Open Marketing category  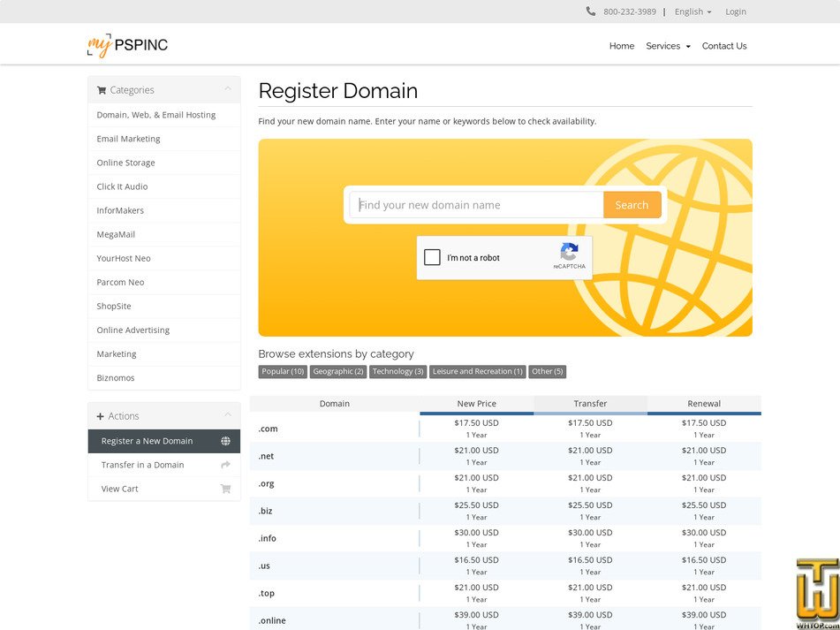(164, 354)
